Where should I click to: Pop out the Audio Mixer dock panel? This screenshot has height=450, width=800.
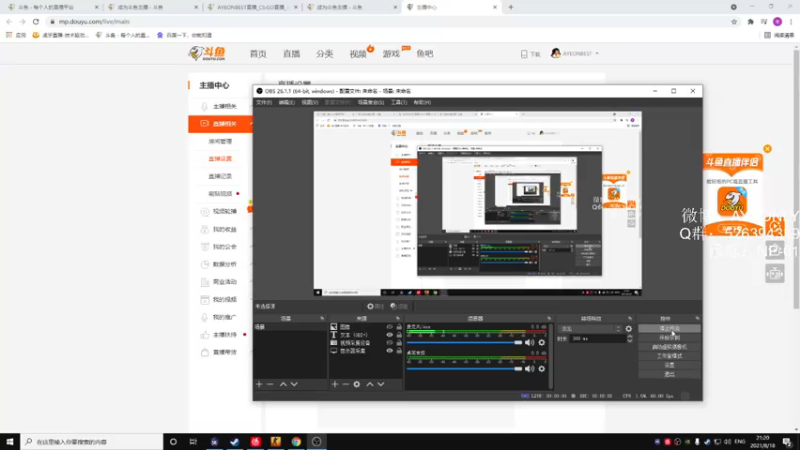click(549, 318)
